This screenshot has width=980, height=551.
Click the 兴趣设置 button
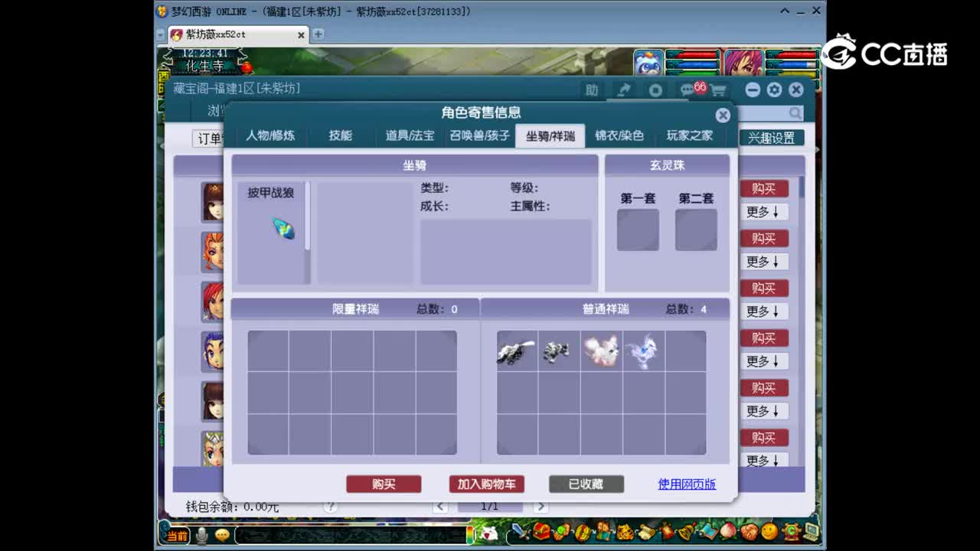(771, 138)
